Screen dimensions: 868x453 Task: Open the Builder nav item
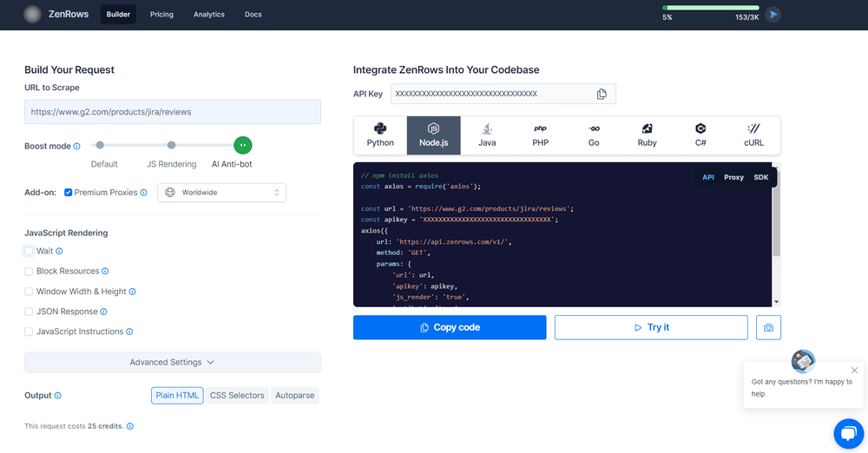[118, 15]
